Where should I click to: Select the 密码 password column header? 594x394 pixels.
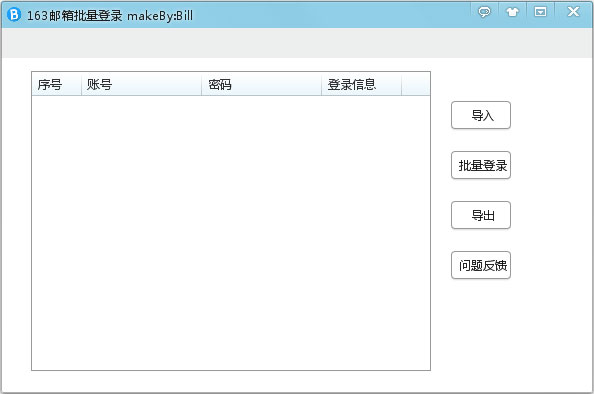click(261, 84)
